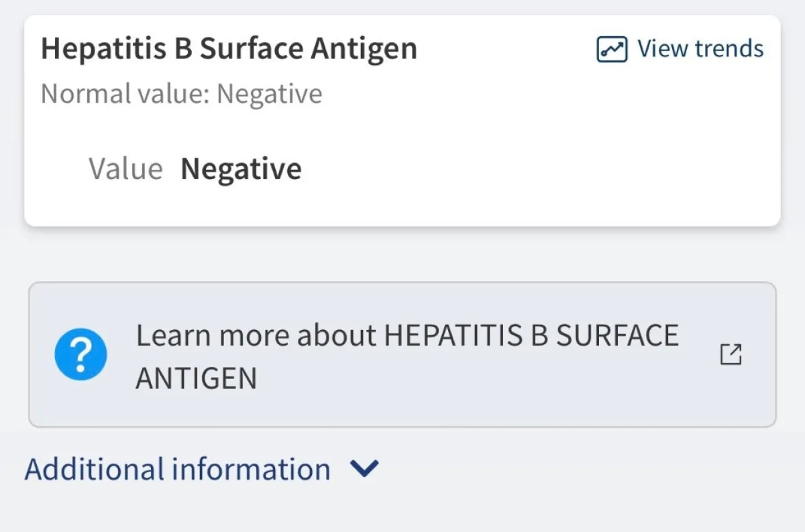Click the chevron beside Additional information

(x=365, y=469)
